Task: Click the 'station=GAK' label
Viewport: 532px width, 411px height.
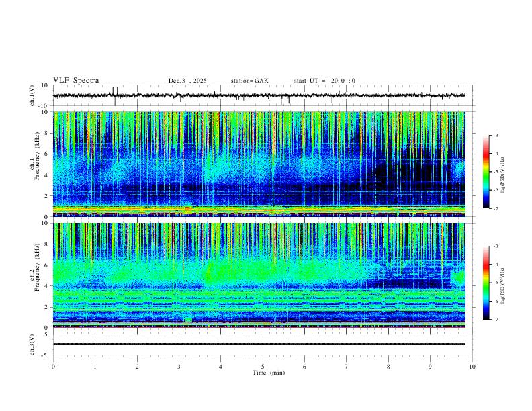Action: pos(249,81)
